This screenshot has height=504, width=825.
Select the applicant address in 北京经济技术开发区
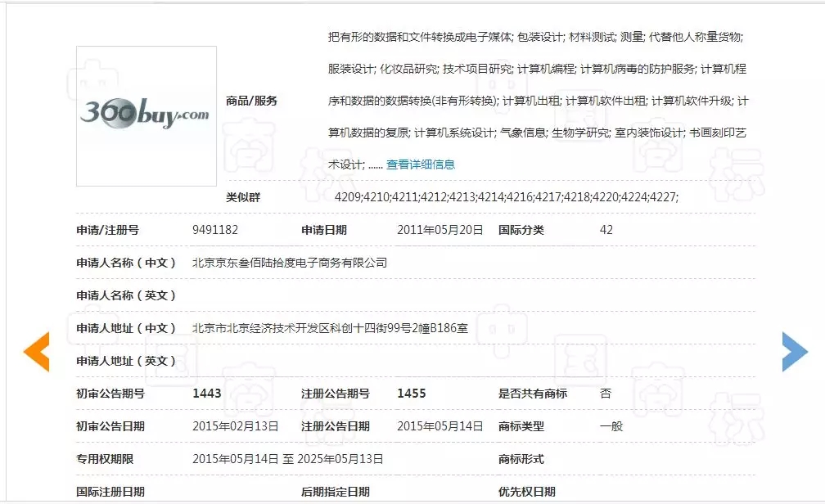point(330,328)
